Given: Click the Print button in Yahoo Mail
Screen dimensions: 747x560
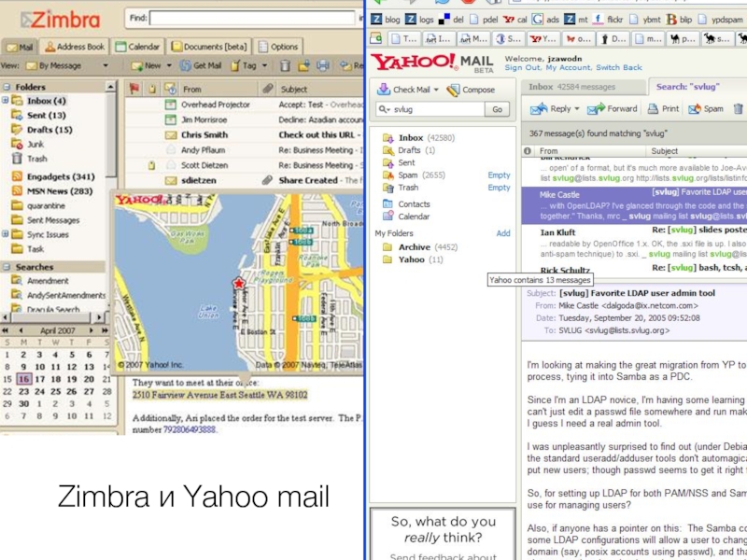Looking at the screenshot, I should pos(663,109).
